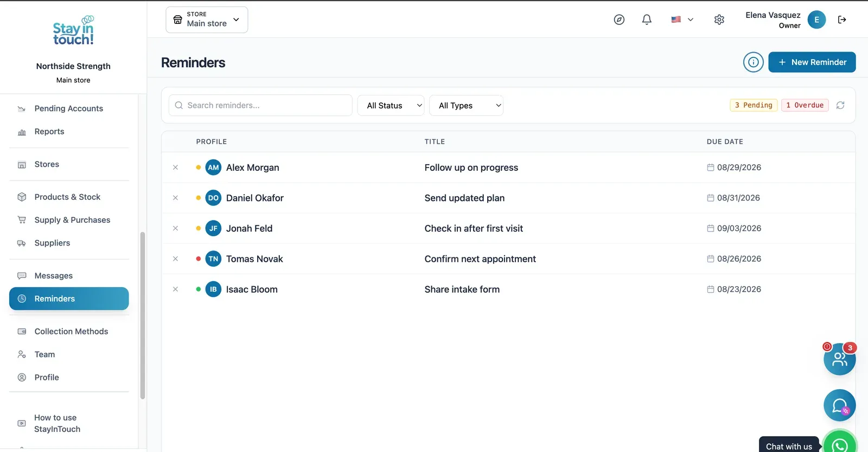Image resolution: width=868 pixels, height=452 pixels.
Task: Open Reports in sidebar
Action: pyautogui.click(x=69, y=132)
